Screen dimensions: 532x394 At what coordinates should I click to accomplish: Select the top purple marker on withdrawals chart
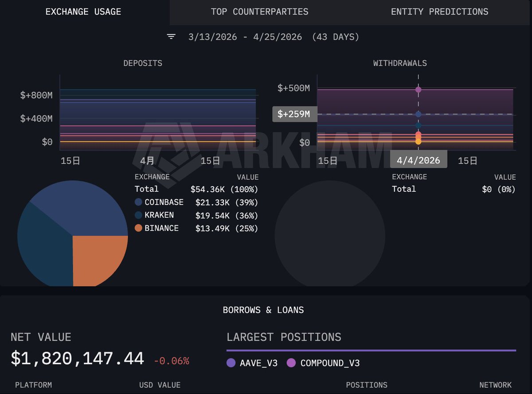418,90
